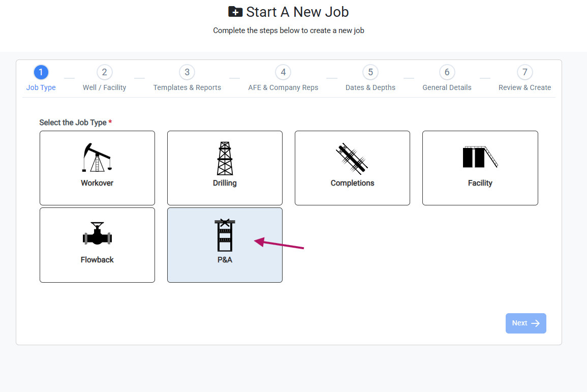This screenshot has width=587, height=392.
Task: Click the 'Start A New Job' heading
Action: coord(297,12)
